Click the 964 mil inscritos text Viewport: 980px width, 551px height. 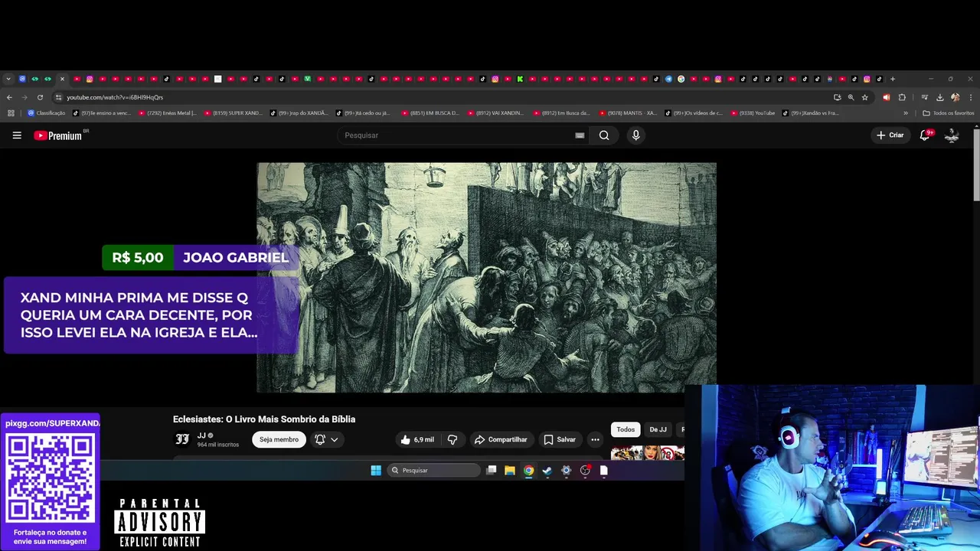pyautogui.click(x=218, y=445)
